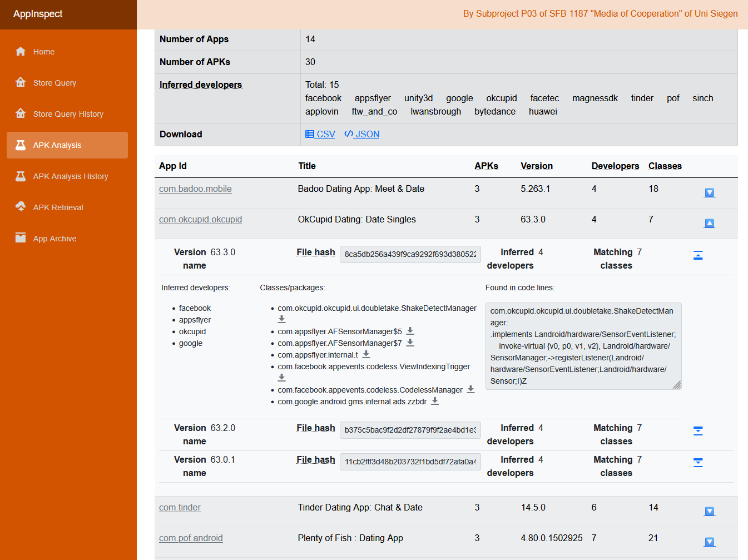Download com.google.android.gms.internal.ads.zzbdr class
Screen dimensions: 748x560
[x=435, y=401]
